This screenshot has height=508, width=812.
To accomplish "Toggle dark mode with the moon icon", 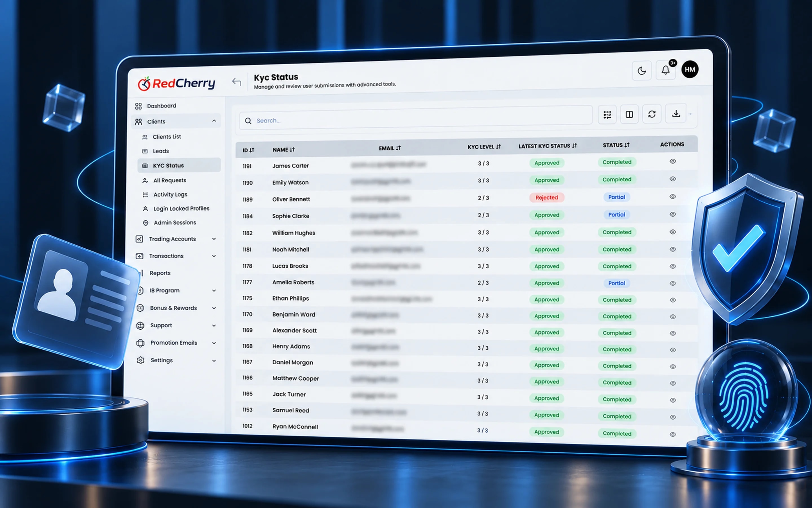I will (641, 71).
